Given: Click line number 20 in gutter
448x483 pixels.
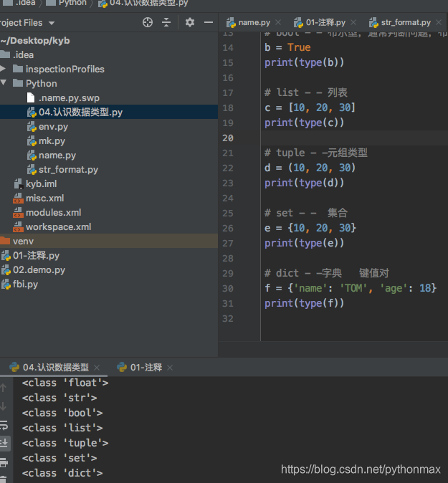Looking at the screenshot, I should coord(228,138).
